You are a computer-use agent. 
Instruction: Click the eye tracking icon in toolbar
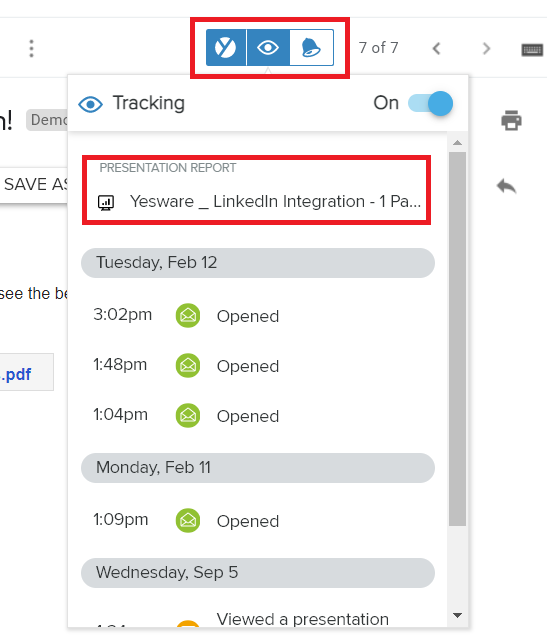click(x=268, y=47)
